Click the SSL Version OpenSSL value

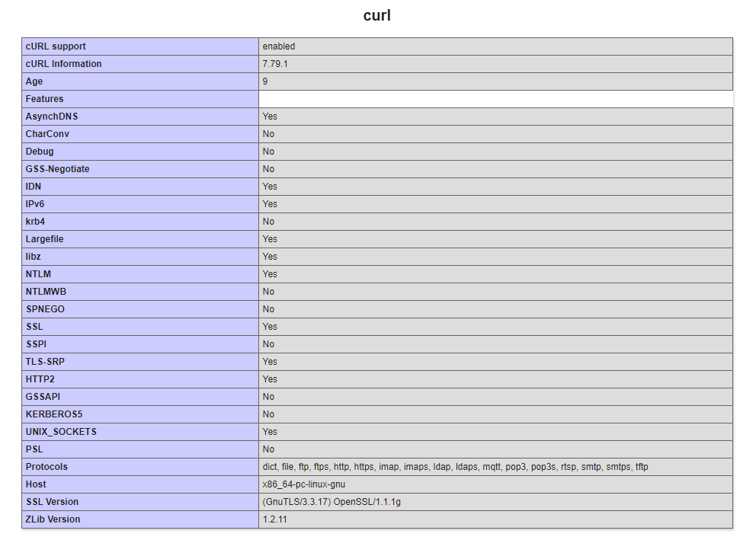(x=367, y=502)
